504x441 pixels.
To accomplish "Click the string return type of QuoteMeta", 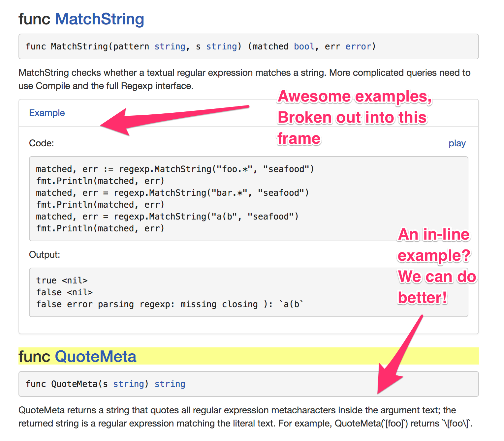I will tap(170, 384).
